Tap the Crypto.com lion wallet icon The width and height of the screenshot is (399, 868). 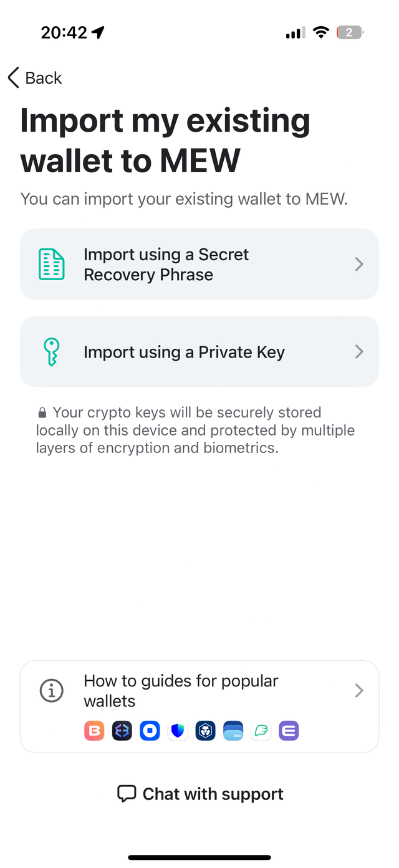point(205,730)
